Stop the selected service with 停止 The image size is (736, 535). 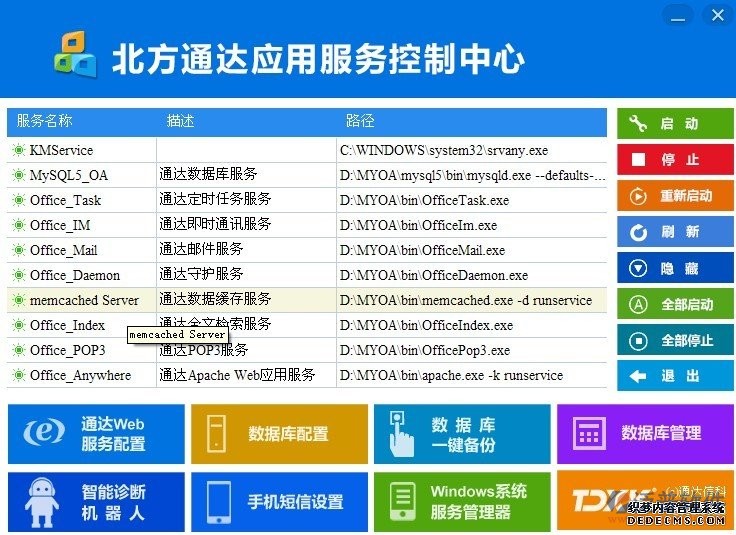(675, 160)
